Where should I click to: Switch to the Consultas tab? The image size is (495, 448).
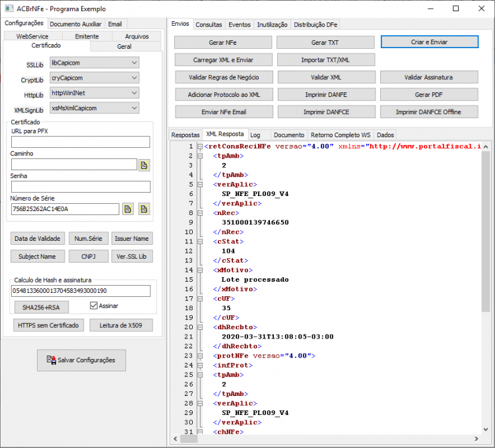[x=209, y=24]
